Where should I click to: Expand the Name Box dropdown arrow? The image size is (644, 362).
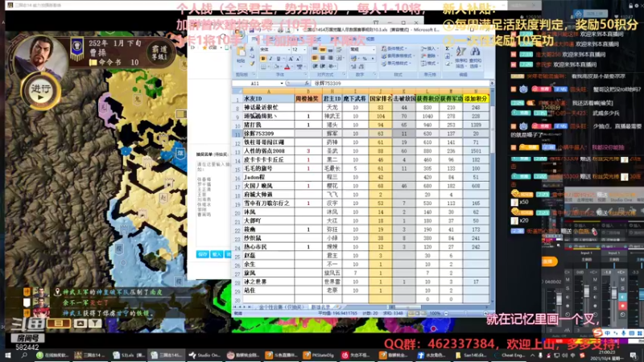282,84
